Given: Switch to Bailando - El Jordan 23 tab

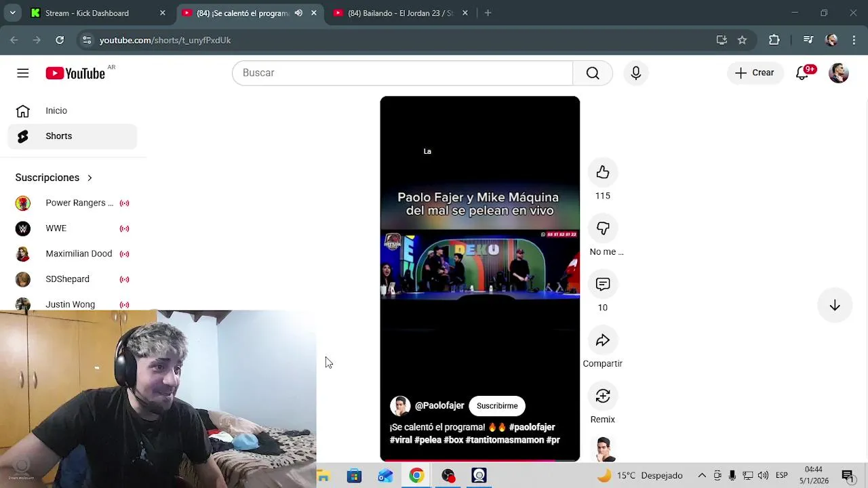Looking at the screenshot, I should point(401,13).
